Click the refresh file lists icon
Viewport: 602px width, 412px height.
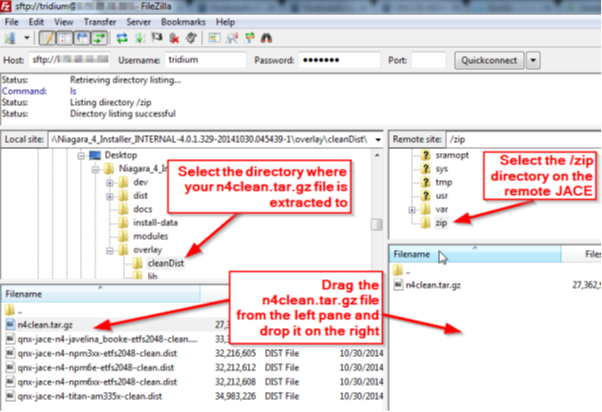(123, 38)
